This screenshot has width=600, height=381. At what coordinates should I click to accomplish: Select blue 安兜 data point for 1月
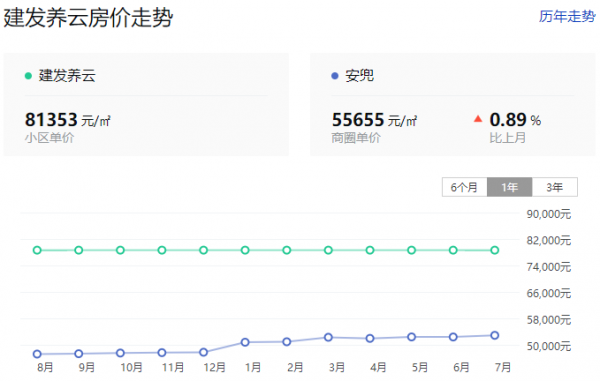[245, 342]
